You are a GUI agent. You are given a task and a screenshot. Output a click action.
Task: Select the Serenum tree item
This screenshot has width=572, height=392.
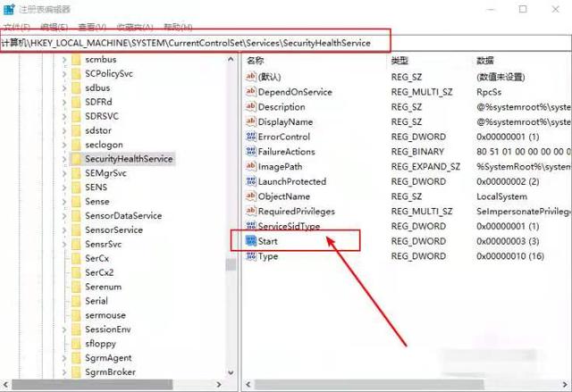click(104, 287)
